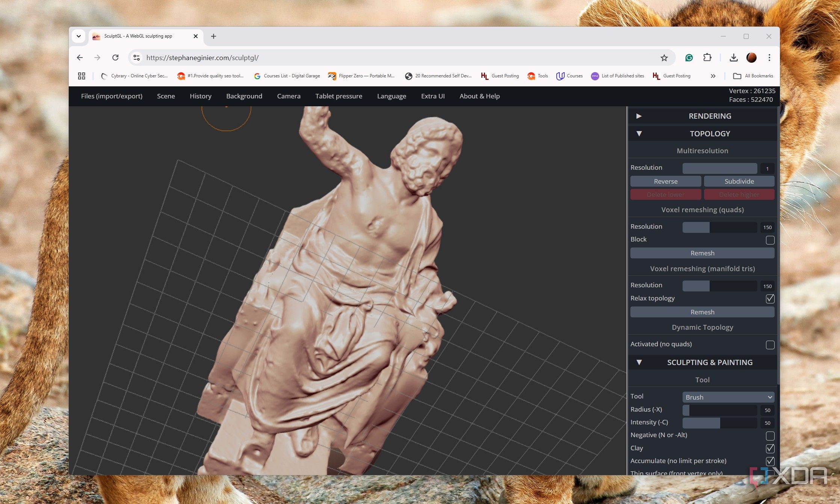840x504 pixels.
Task: Open the Camera menu
Action: coord(289,96)
